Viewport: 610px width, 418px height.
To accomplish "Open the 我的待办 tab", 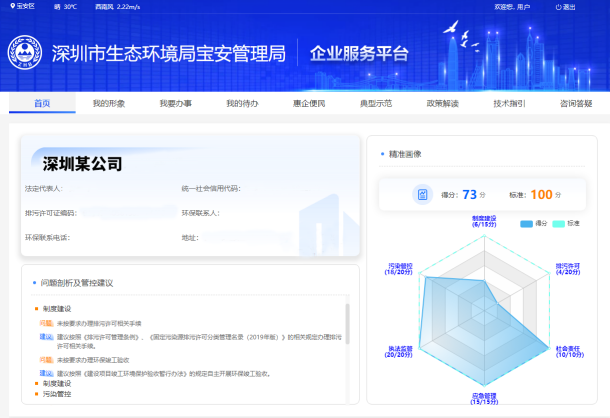I will click(242, 103).
